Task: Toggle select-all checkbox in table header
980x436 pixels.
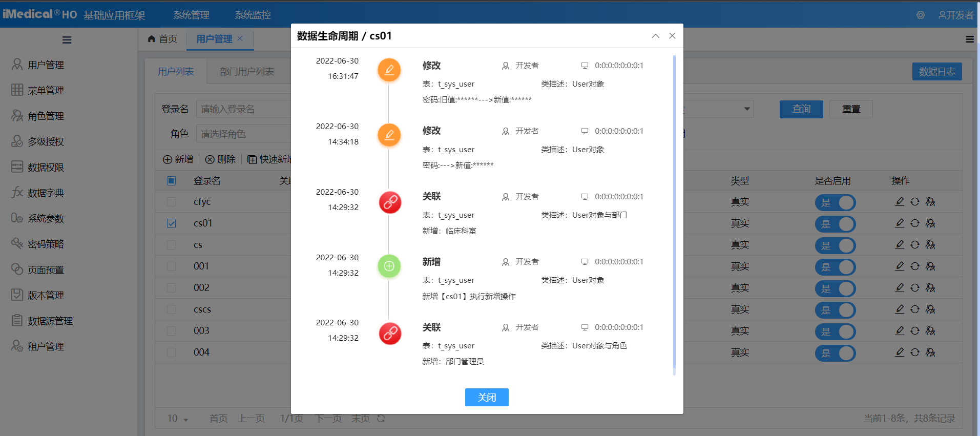Action: [x=172, y=181]
